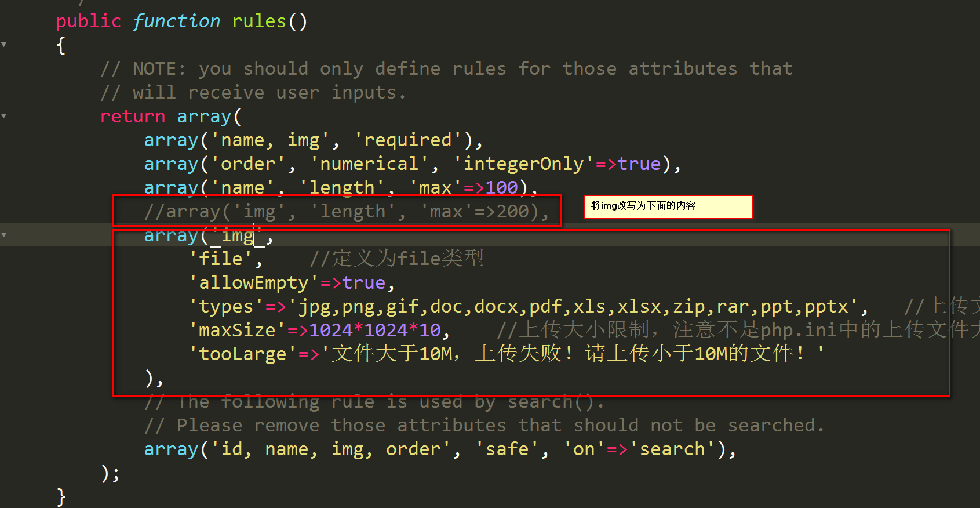Click the number 100 in the name length rule

[501, 188]
